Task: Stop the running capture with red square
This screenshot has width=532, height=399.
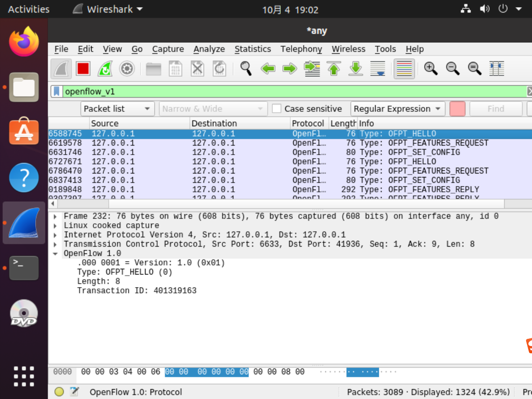Action: 83,69
